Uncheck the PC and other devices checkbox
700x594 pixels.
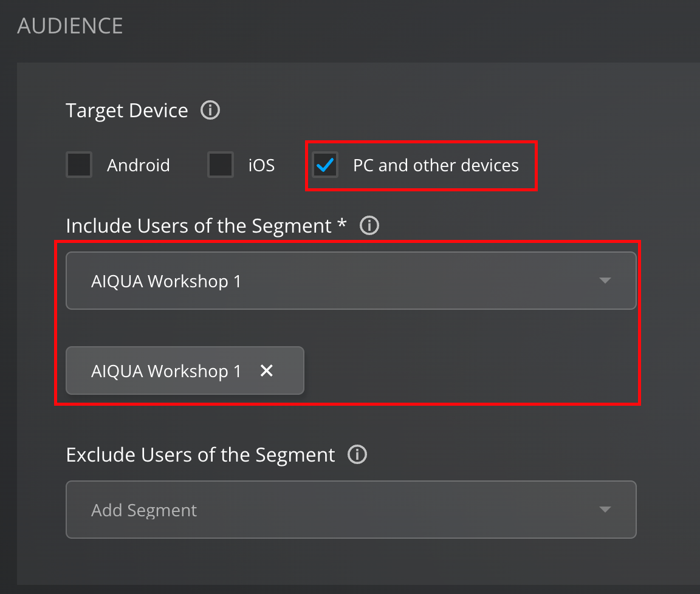pyautogui.click(x=326, y=165)
